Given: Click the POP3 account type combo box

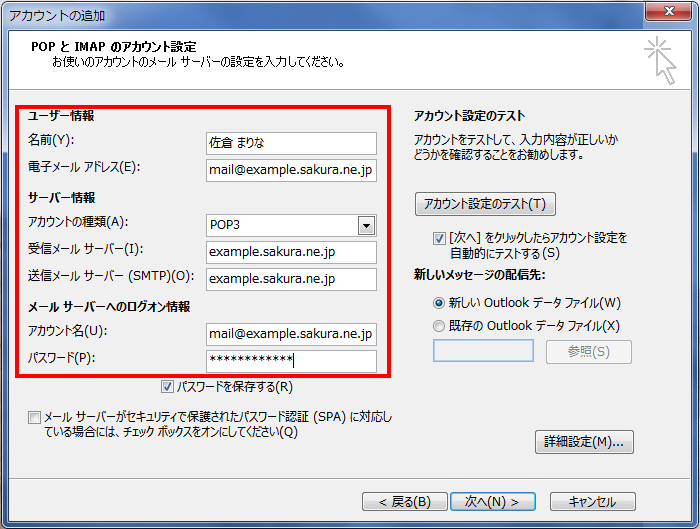Looking at the screenshot, I should point(282,225).
